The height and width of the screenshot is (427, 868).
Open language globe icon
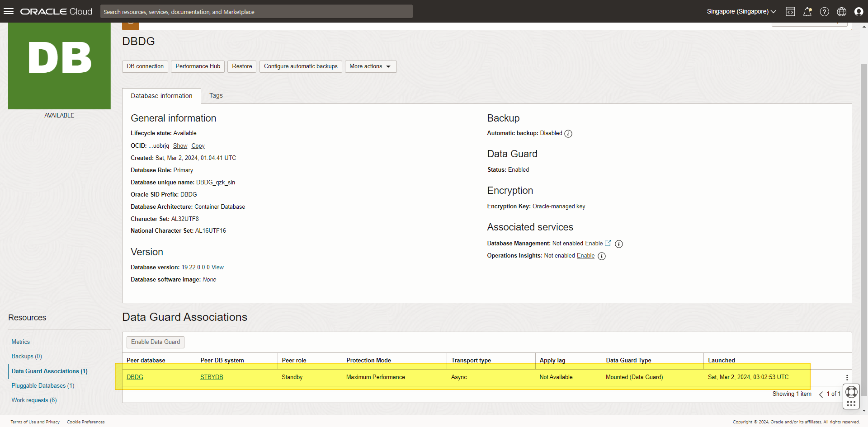pyautogui.click(x=842, y=12)
